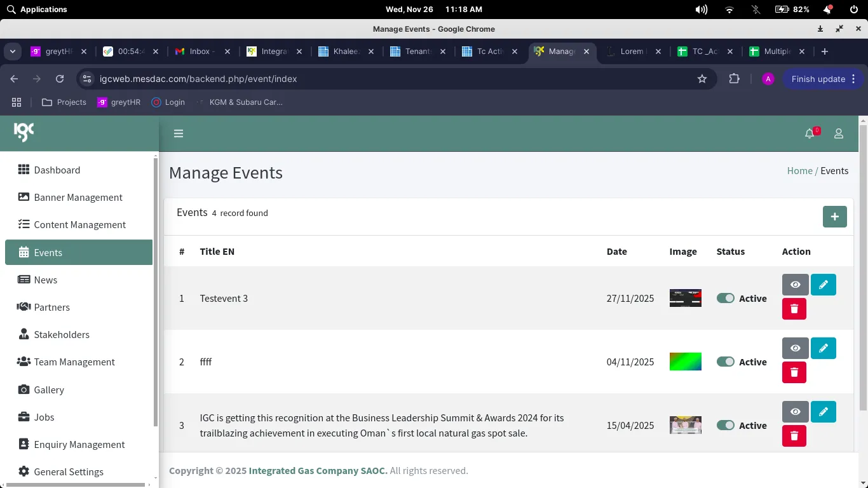Delete the ffff event via trash icon
The image size is (868, 488).
(x=794, y=372)
